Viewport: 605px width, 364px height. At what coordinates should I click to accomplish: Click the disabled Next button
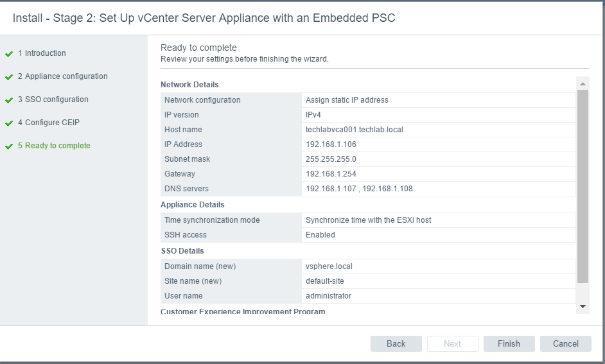coord(452,343)
